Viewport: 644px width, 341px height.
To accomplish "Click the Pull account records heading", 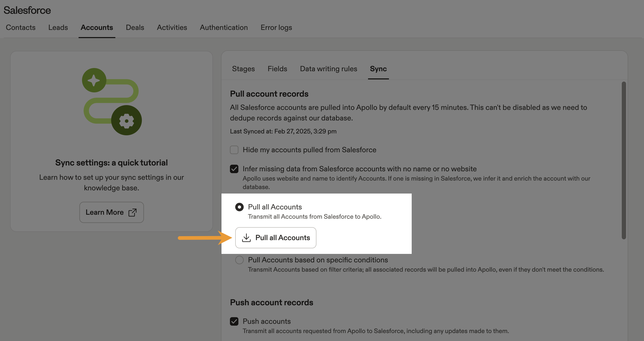I will [x=269, y=94].
